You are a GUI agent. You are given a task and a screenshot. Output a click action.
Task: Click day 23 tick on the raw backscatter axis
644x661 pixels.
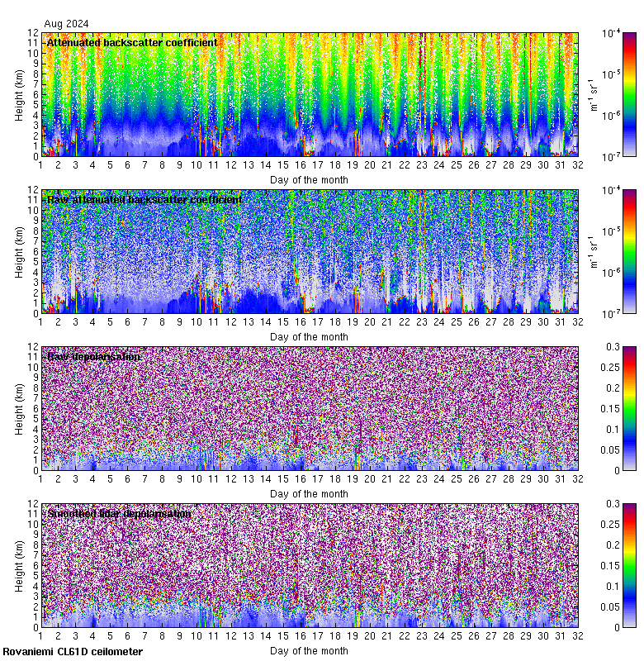coord(422,321)
